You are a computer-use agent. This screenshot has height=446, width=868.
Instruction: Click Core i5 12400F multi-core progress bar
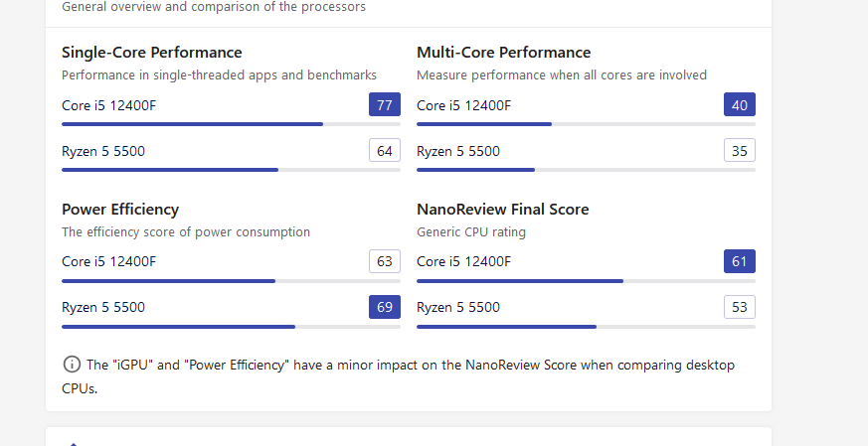(x=586, y=124)
